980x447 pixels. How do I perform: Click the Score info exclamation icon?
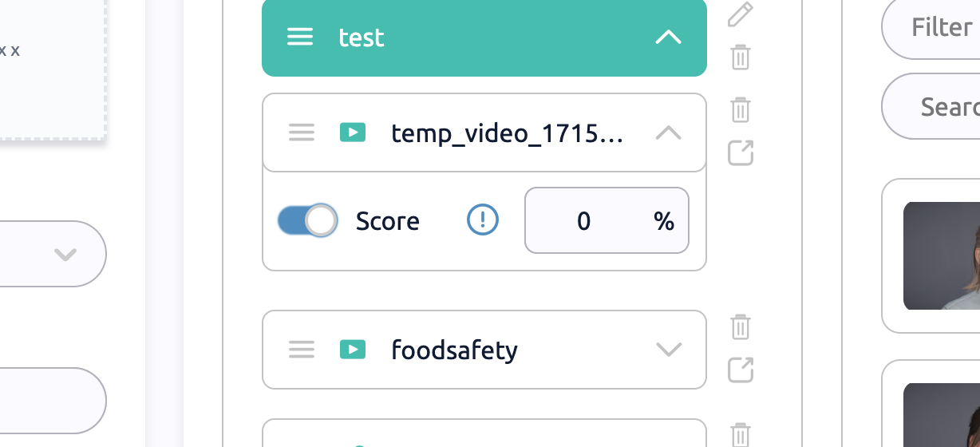[482, 220]
